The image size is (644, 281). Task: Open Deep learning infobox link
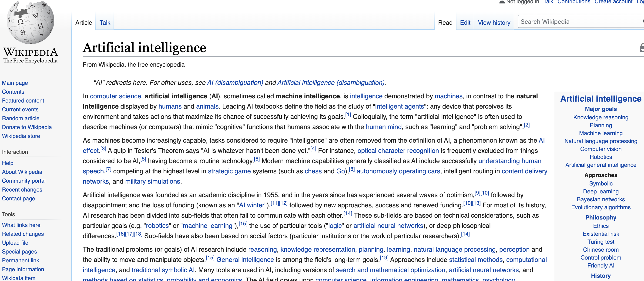pos(601,192)
